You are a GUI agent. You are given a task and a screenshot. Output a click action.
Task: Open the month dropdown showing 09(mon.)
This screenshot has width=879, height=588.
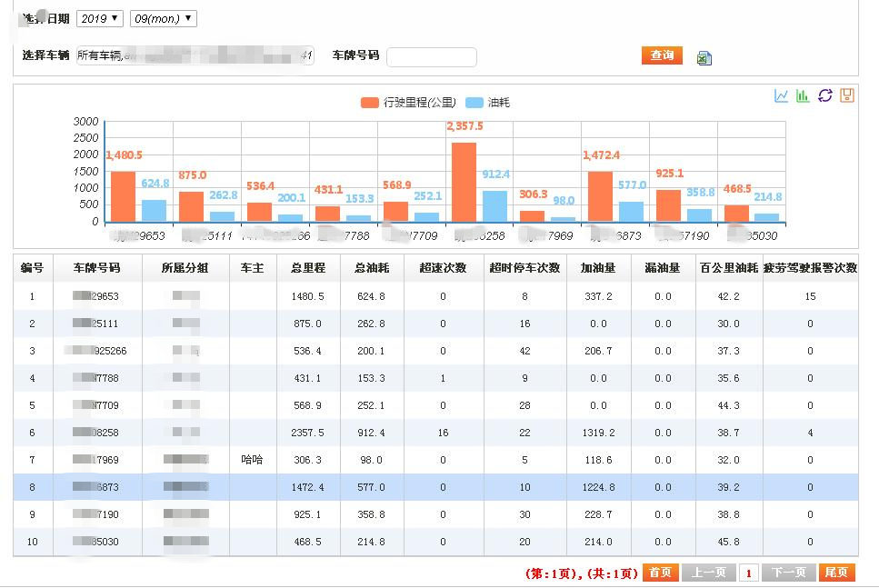(163, 18)
